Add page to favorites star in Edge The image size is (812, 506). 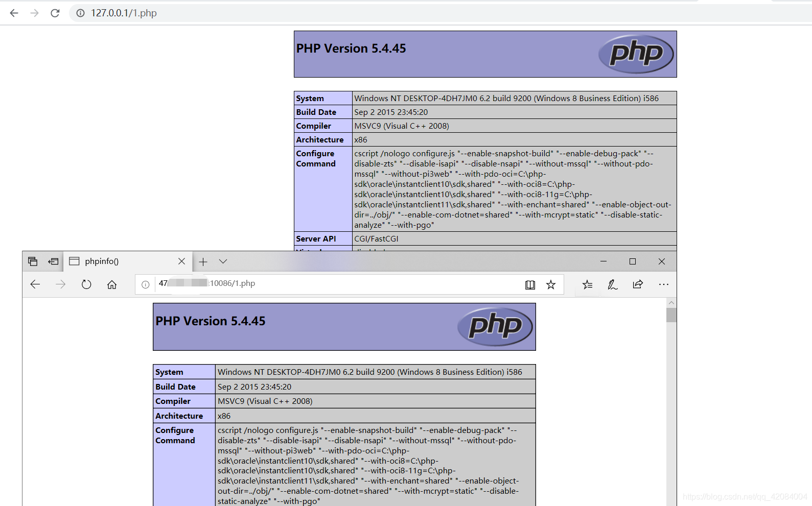pos(550,285)
